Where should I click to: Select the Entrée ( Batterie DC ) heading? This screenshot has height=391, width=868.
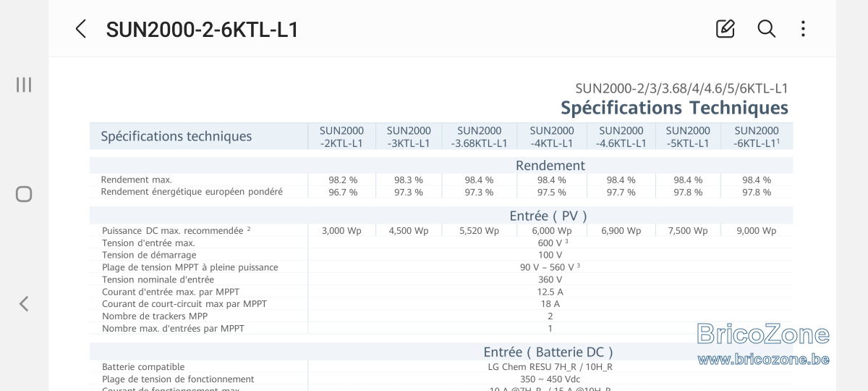click(x=548, y=352)
